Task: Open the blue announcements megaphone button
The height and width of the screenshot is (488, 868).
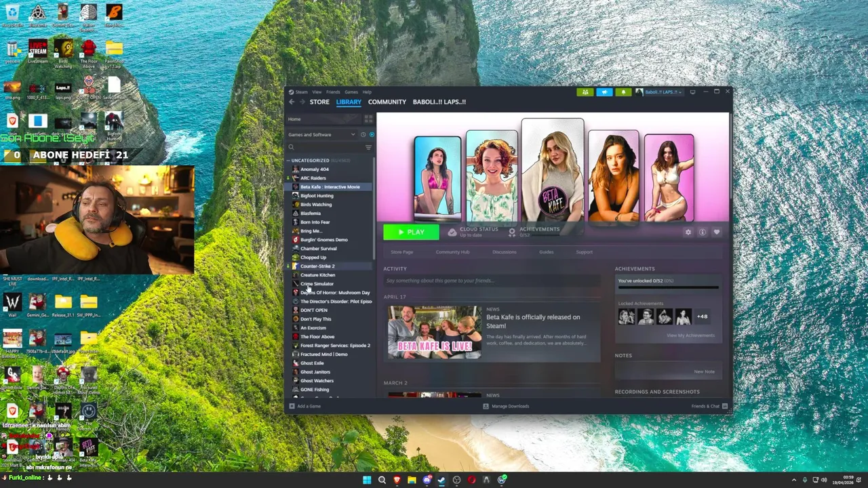Action: (604, 92)
